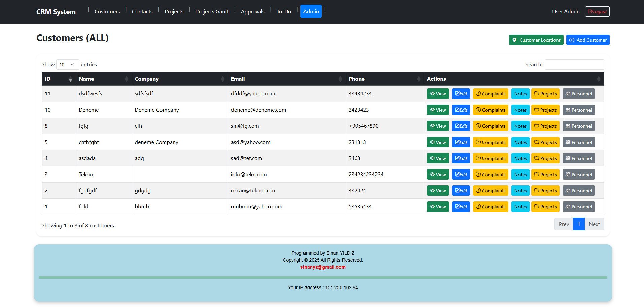
Task: Open Notes for fgfg
Action: pos(520,126)
